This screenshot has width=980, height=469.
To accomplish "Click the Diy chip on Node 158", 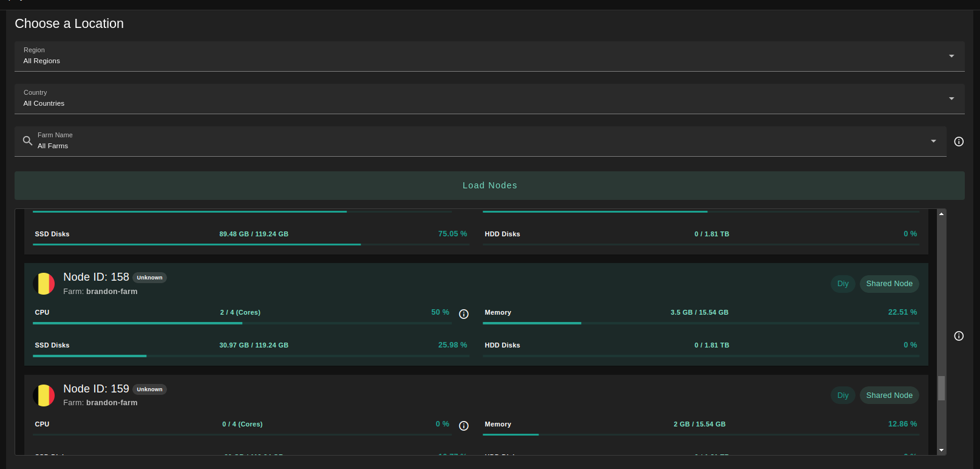I will [x=843, y=284].
